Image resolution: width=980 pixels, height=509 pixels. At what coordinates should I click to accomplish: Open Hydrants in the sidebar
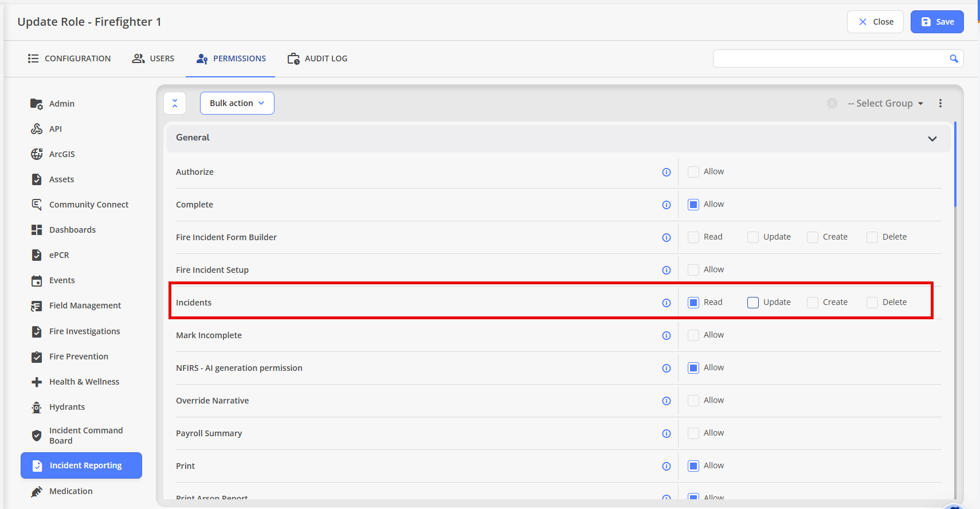point(66,407)
